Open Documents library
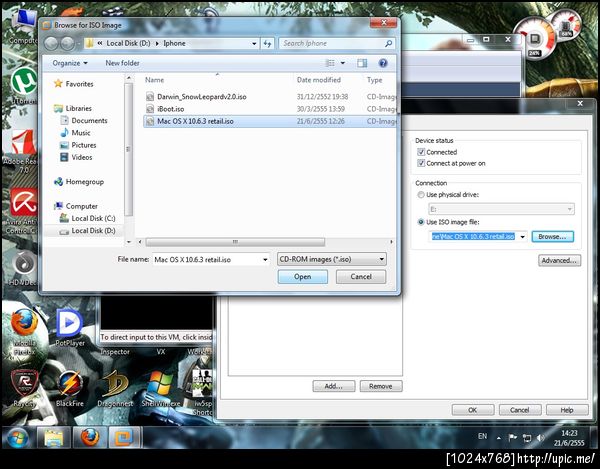The height and width of the screenshot is (469, 600). click(84, 121)
